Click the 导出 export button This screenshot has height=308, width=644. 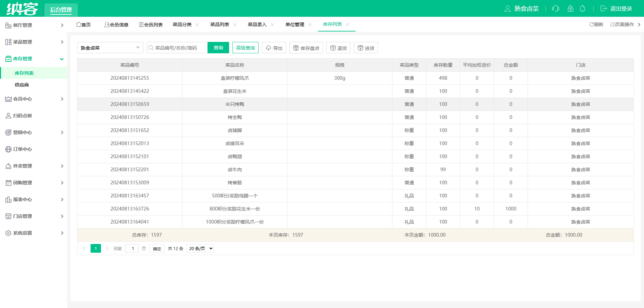(274, 48)
